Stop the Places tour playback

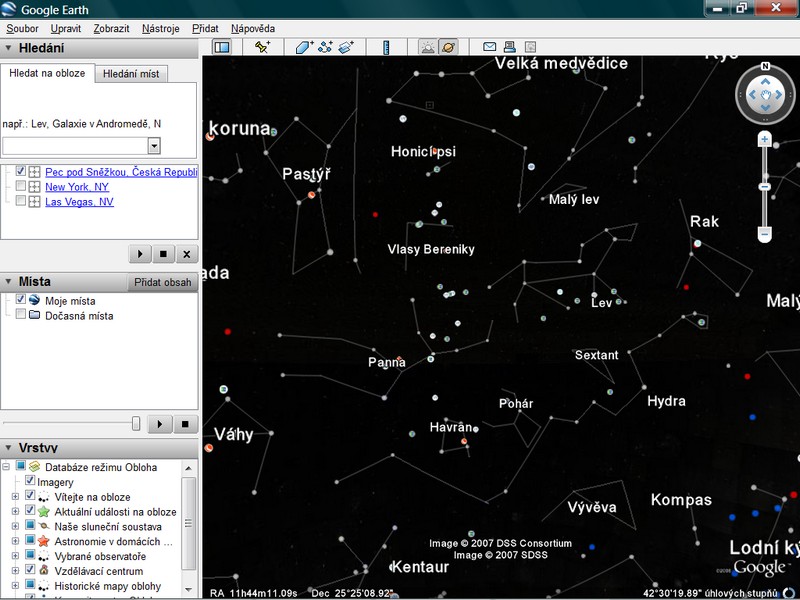pos(185,424)
